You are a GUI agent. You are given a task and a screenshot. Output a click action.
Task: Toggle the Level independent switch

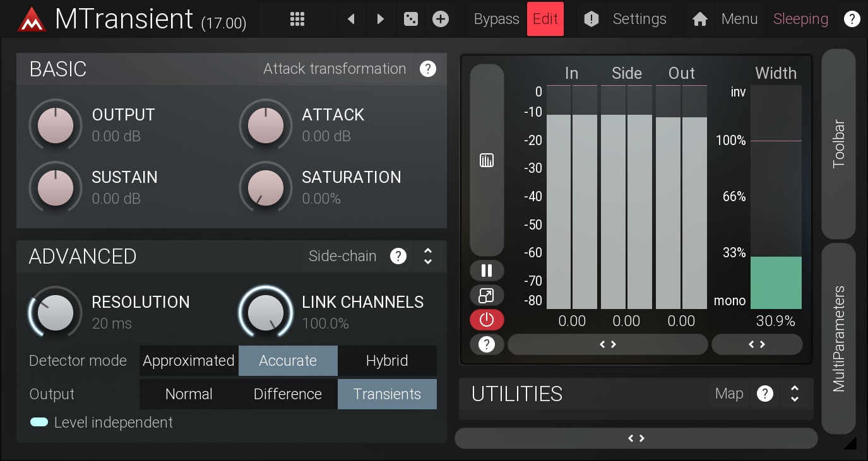[39, 423]
